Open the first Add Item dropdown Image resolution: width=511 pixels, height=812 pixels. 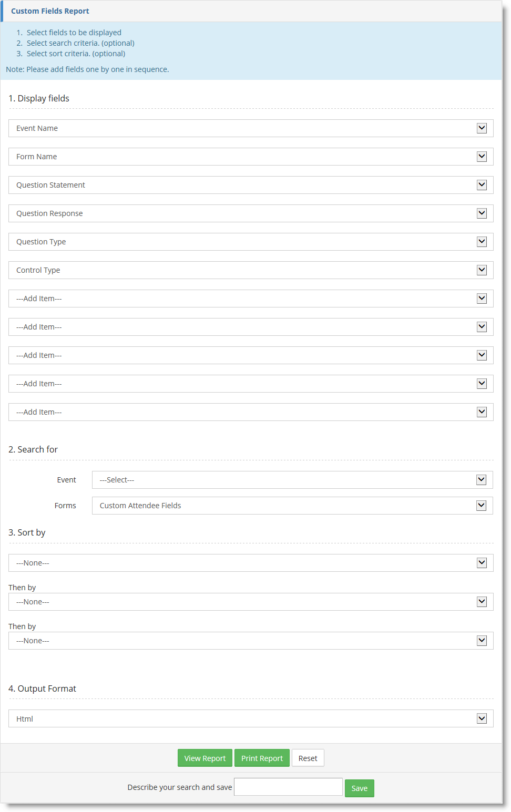pyautogui.click(x=251, y=299)
